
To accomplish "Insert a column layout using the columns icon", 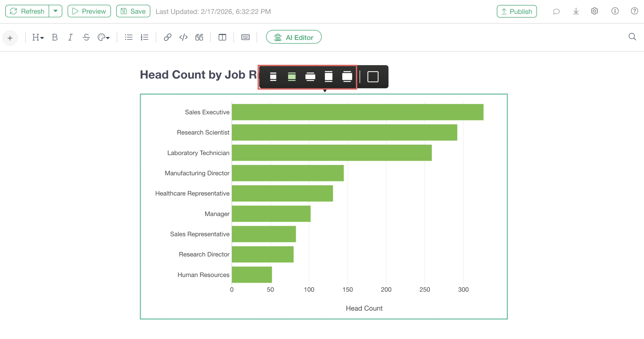I will tap(222, 37).
